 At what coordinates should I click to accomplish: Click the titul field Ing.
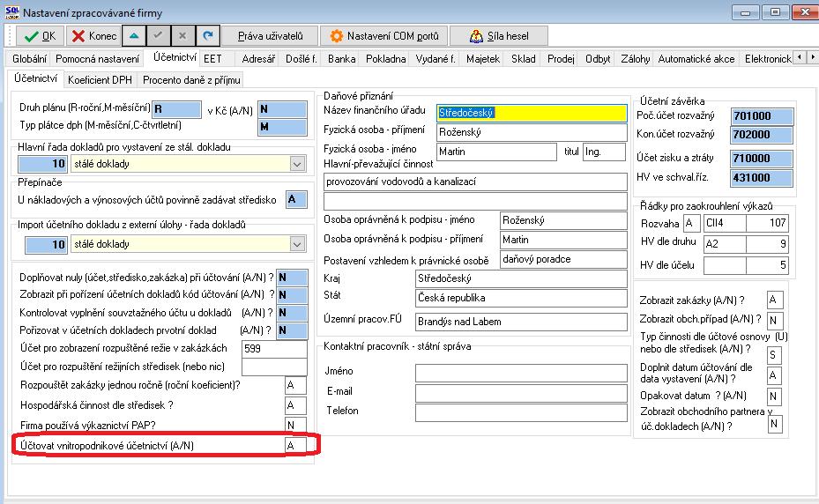(x=604, y=152)
